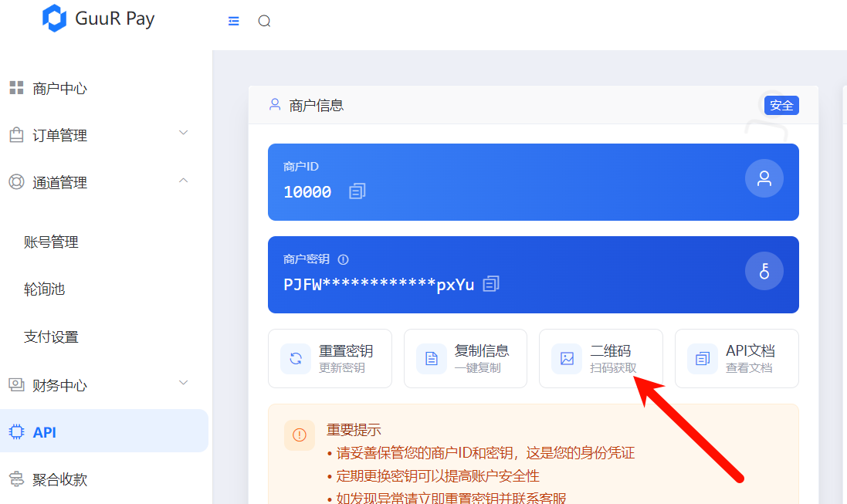Collapse the 通道管理 section
Screen dimensions: 847x504
pyautogui.click(x=183, y=180)
